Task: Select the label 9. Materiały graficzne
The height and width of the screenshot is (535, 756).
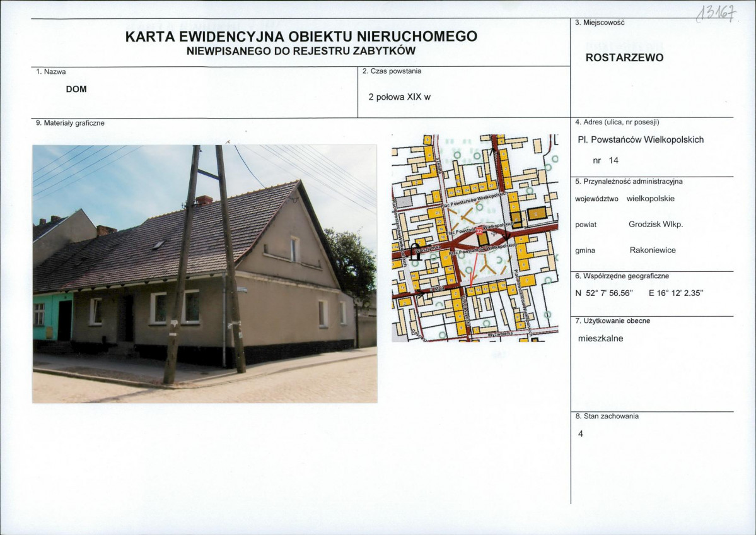Action: coord(70,123)
